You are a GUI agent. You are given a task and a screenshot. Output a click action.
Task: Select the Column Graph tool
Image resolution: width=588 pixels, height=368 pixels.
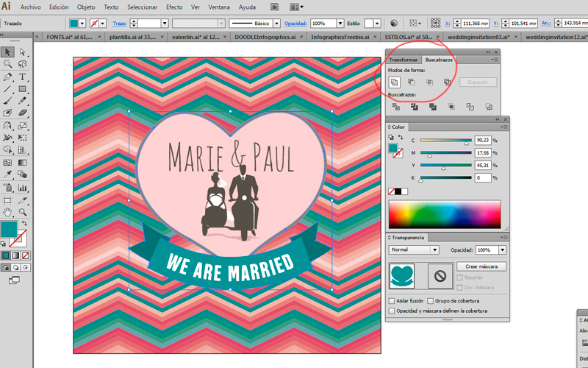click(23, 188)
